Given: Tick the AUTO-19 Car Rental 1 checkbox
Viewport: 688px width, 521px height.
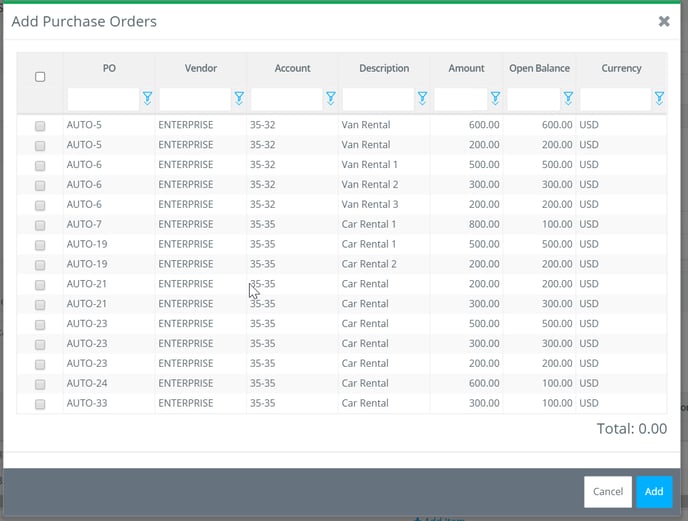Looking at the screenshot, I should point(40,245).
